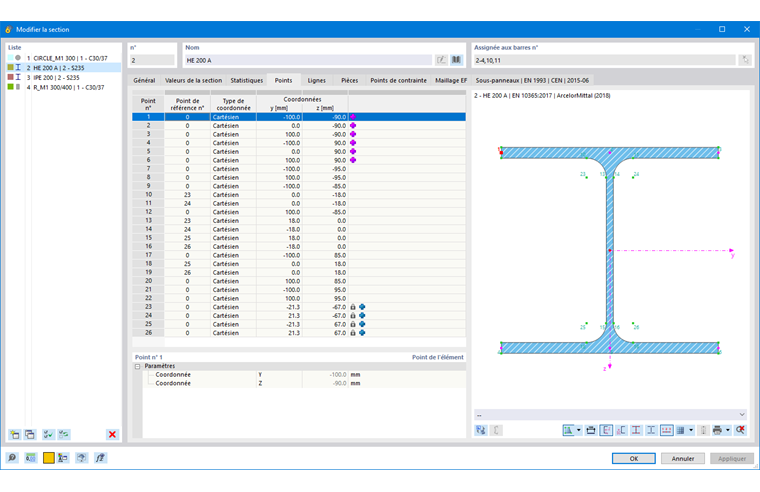Open the section library book icon
Viewport: 760px width, 492px height.
(456, 60)
